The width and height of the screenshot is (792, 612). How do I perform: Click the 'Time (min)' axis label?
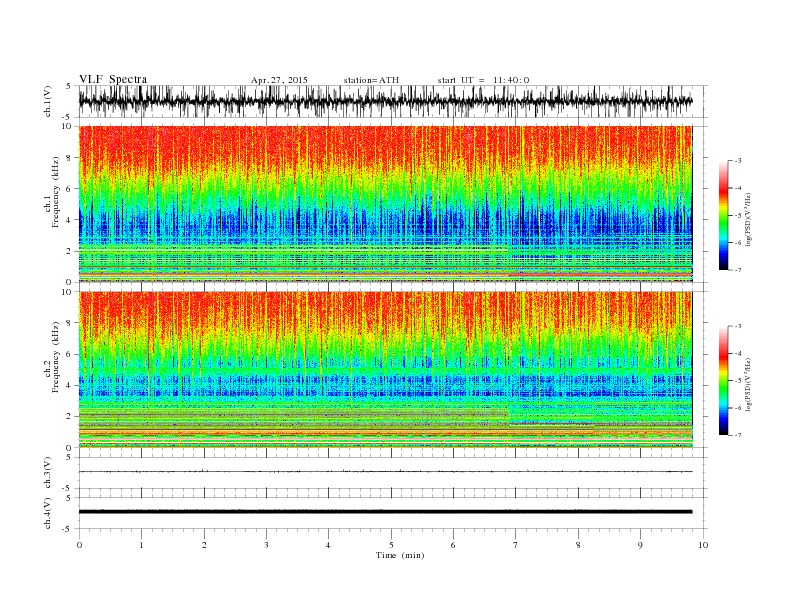click(x=400, y=555)
